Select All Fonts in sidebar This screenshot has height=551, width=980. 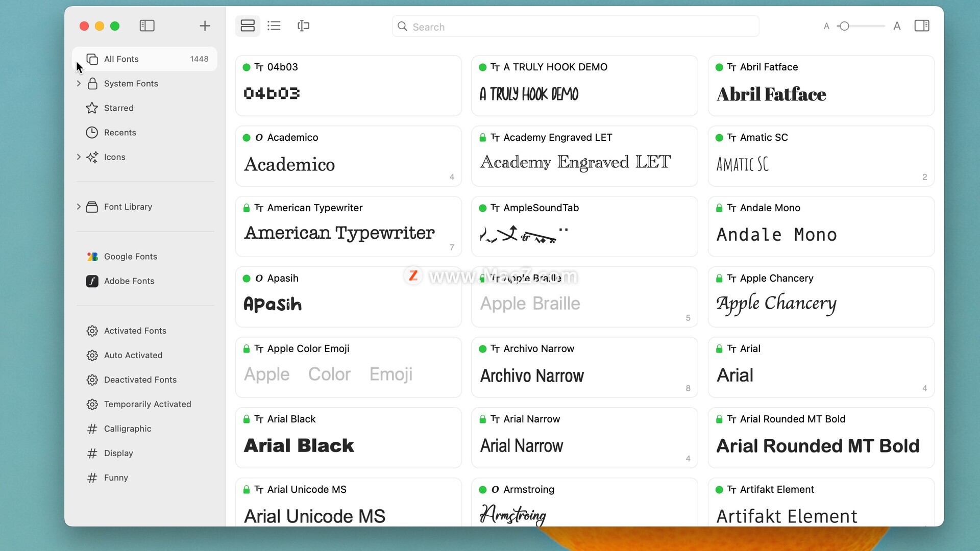(x=145, y=59)
